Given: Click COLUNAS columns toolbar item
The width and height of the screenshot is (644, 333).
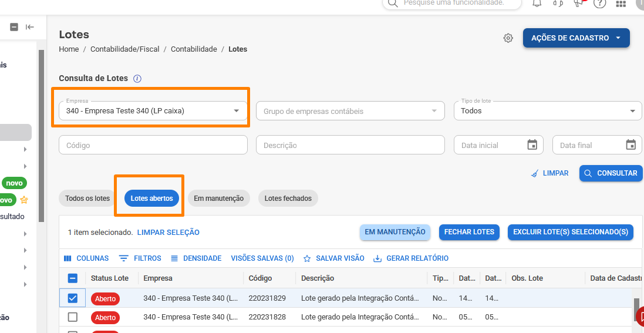Looking at the screenshot, I should point(86,258).
